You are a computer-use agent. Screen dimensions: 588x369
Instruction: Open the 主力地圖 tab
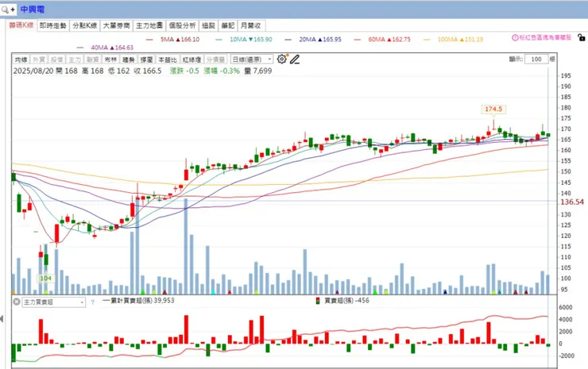149,25
